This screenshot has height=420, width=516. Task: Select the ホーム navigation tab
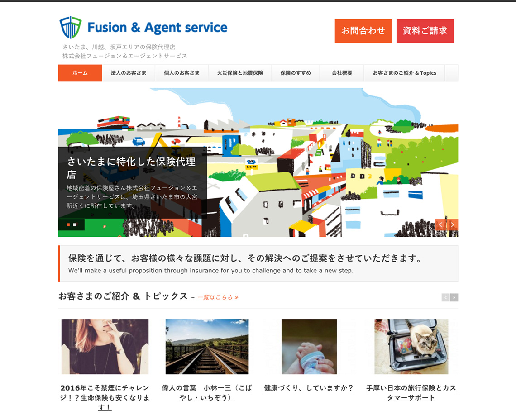pos(80,73)
